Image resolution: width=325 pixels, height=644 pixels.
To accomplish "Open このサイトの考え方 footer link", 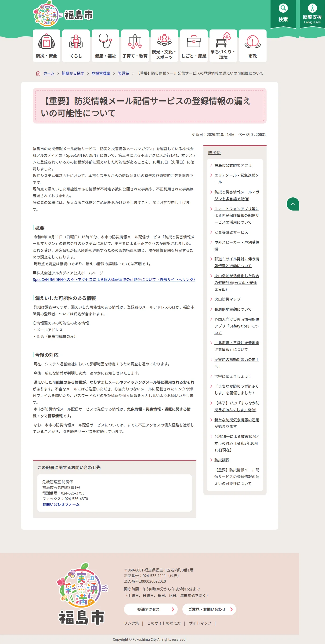I will click(164, 623).
